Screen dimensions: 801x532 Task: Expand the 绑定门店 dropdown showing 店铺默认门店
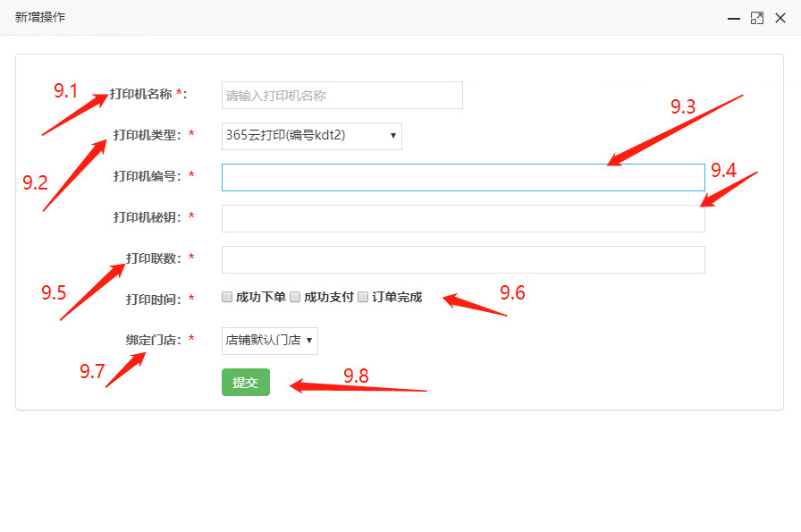pyautogui.click(x=269, y=341)
